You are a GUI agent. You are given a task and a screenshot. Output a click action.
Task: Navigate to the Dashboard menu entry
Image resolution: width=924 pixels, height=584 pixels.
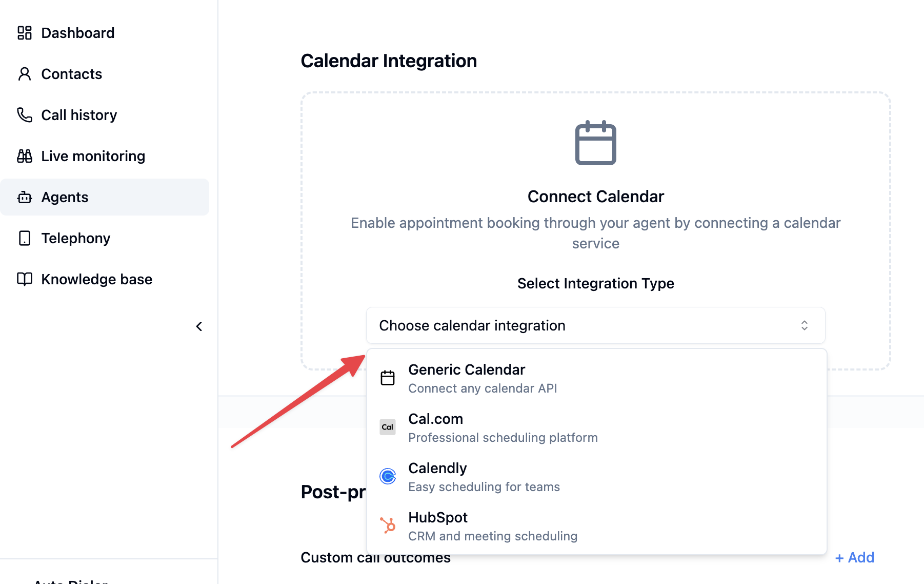pyautogui.click(x=77, y=32)
